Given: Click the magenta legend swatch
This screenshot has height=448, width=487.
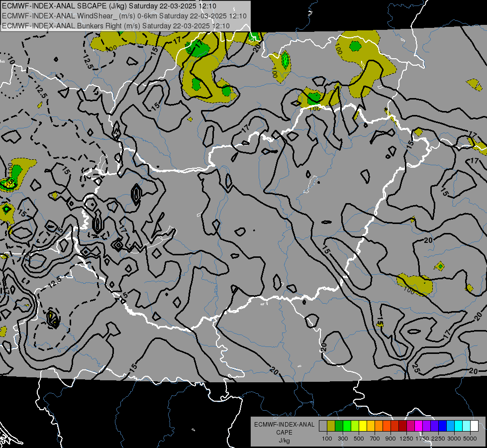Looking at the screenshot, I should [x=419, y=426].
